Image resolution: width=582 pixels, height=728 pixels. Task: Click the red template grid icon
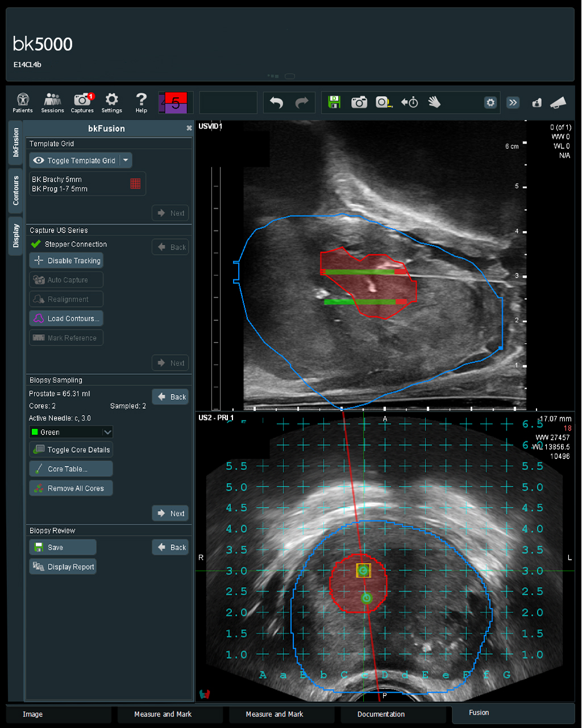point(135,184)
